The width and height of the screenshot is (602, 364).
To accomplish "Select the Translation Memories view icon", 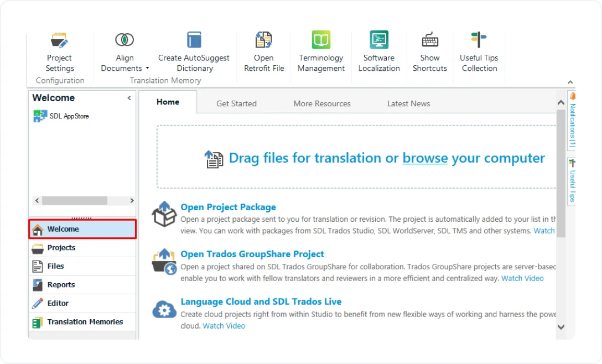I will (38, 321).
